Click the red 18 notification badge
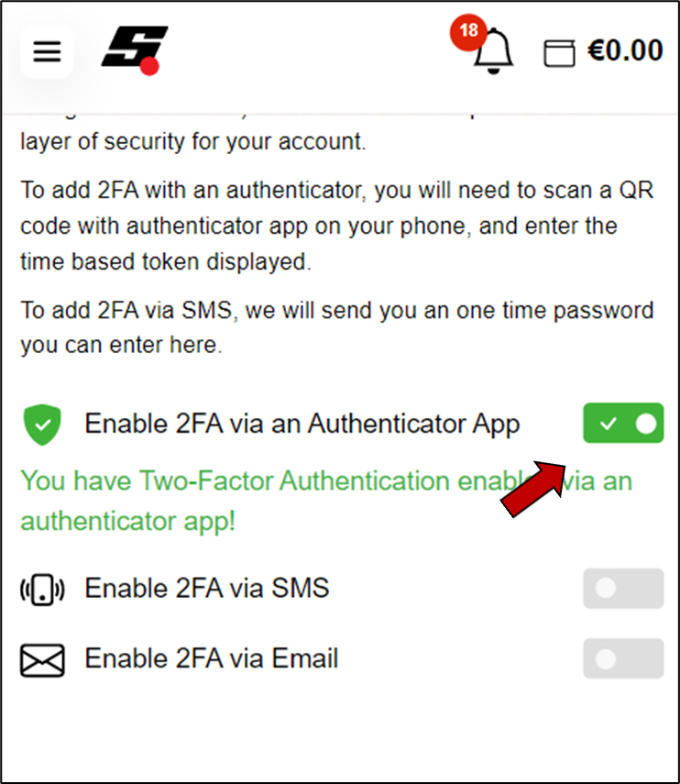680x784 pixels. point(468,32)
